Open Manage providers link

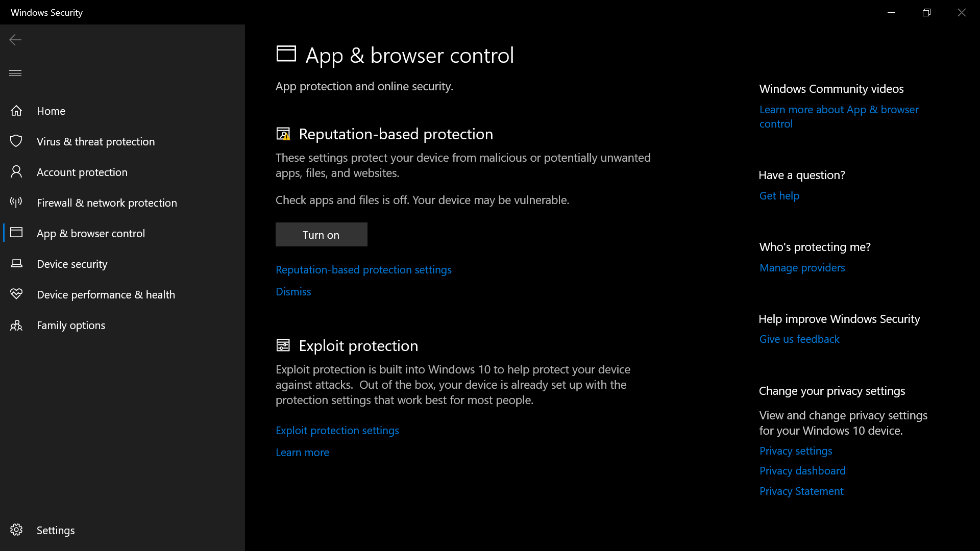tap(802, 267)
